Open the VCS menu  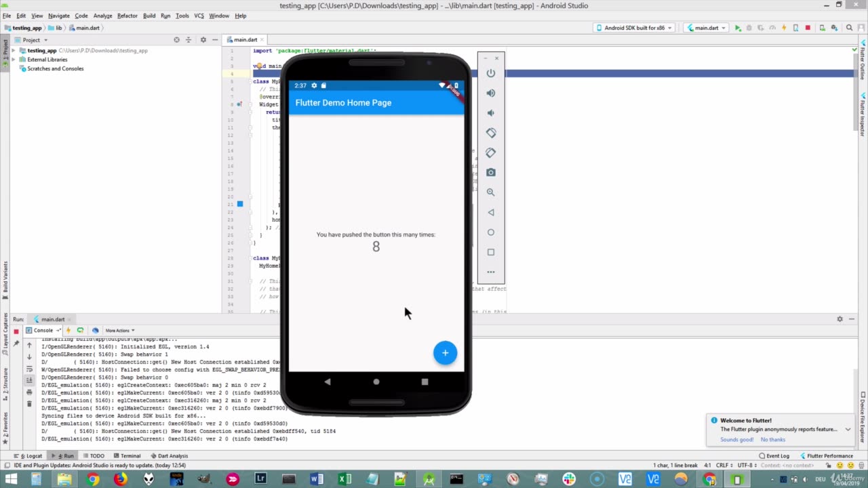click(x=199, y=16)
